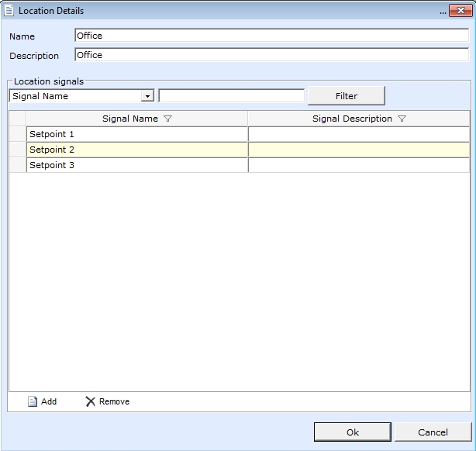Click the row selector for Setpoint 3

(17, 165)
